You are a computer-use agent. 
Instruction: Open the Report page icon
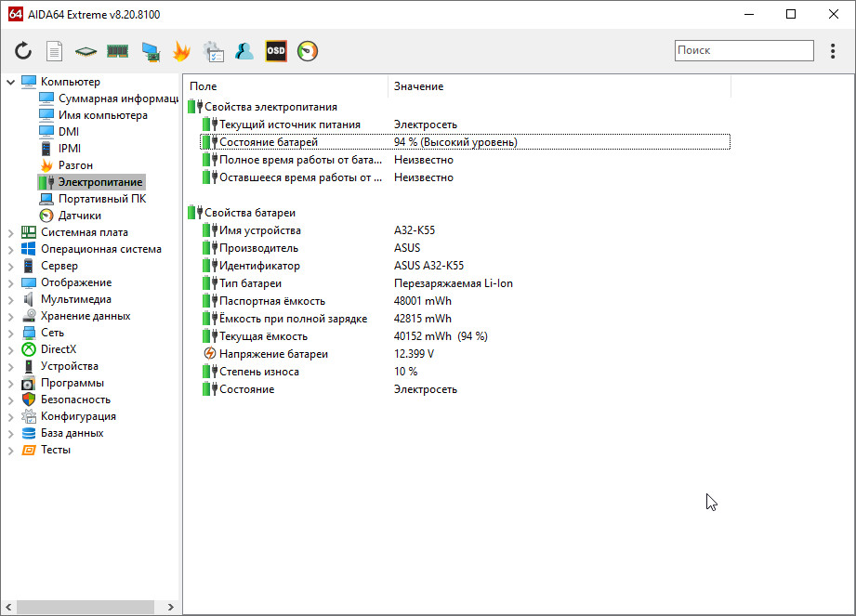tap(55, 51)
